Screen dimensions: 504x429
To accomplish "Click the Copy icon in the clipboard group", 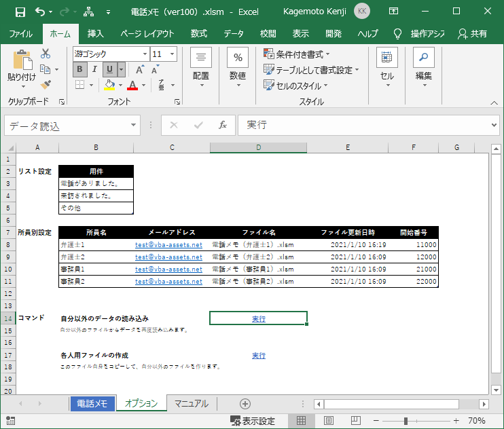I will (x=45, y=69).
